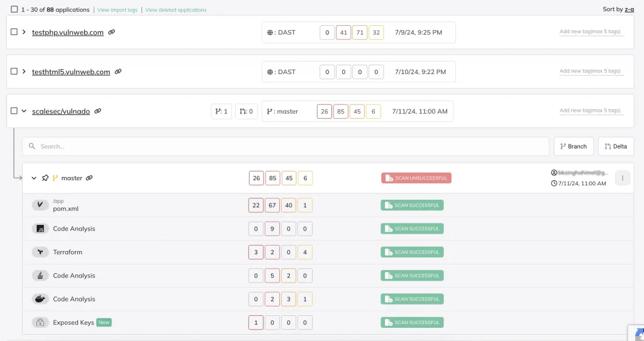
Task: Collapse the master branch scan list
Action: (34, 178)
